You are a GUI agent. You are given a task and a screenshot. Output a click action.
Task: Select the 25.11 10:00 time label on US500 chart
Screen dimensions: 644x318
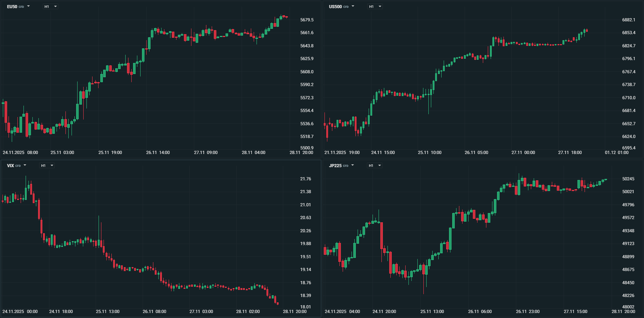[429, 153]
